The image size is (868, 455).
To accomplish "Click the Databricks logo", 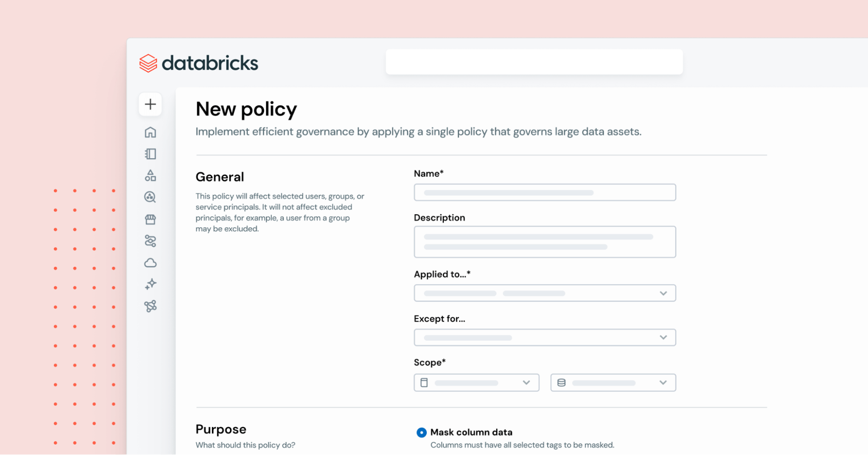I will [199, 63].
